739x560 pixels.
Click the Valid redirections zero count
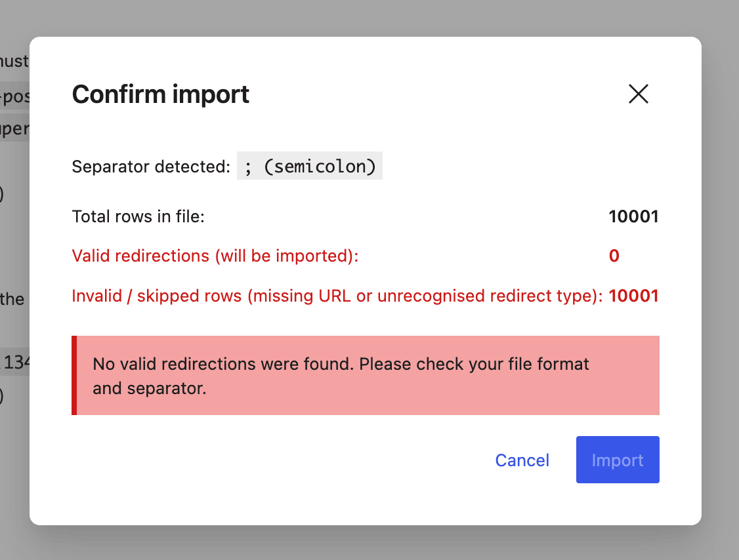(614, 256)
